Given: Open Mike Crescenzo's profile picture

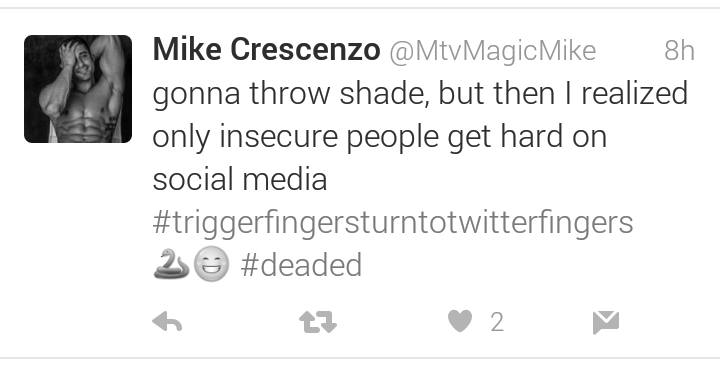Looking at the screenshot, I should pyautogui.click(x=78, y=89).
